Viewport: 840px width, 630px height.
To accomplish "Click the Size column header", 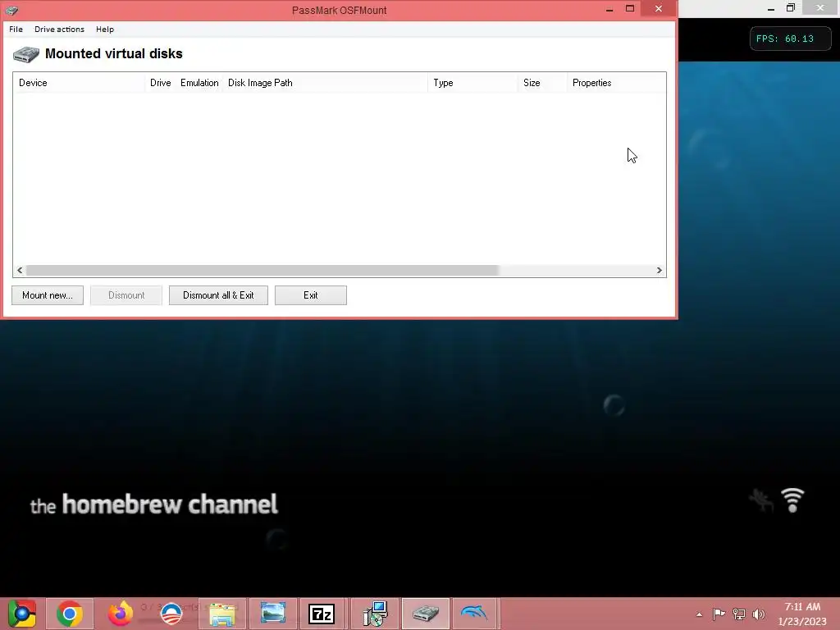I will click(543, 83).
